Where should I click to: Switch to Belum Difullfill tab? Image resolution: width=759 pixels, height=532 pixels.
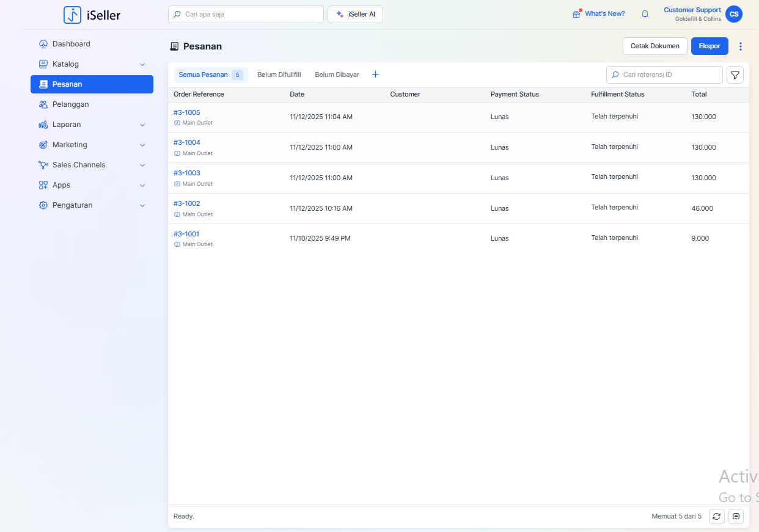coord(279,75)
